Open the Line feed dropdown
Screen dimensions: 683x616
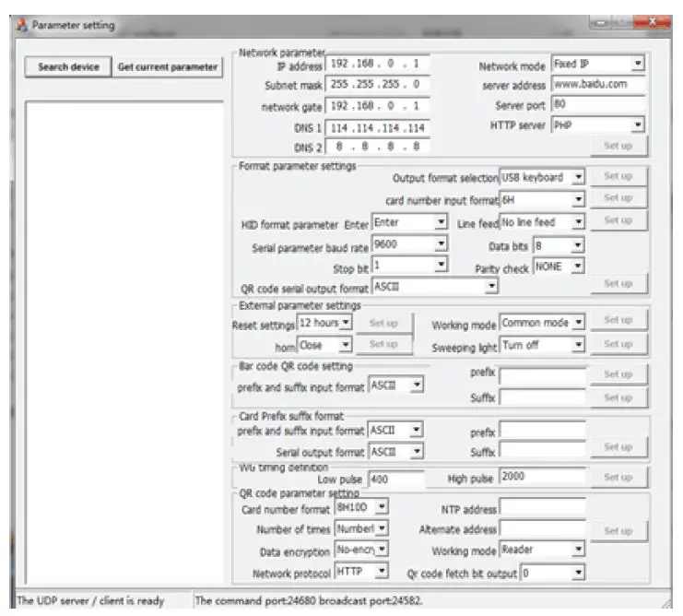[x=578, y=222]
